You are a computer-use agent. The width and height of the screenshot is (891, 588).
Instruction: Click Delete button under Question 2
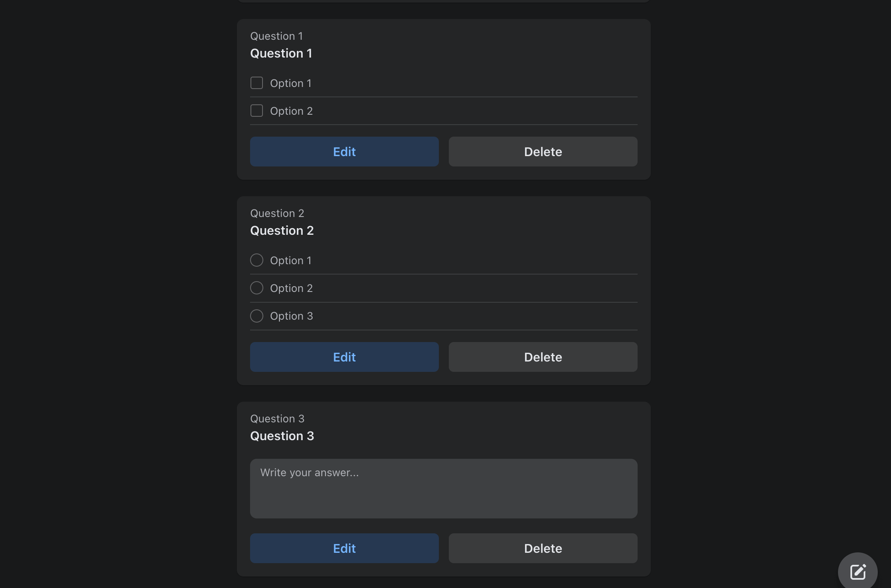pos(543,357)
